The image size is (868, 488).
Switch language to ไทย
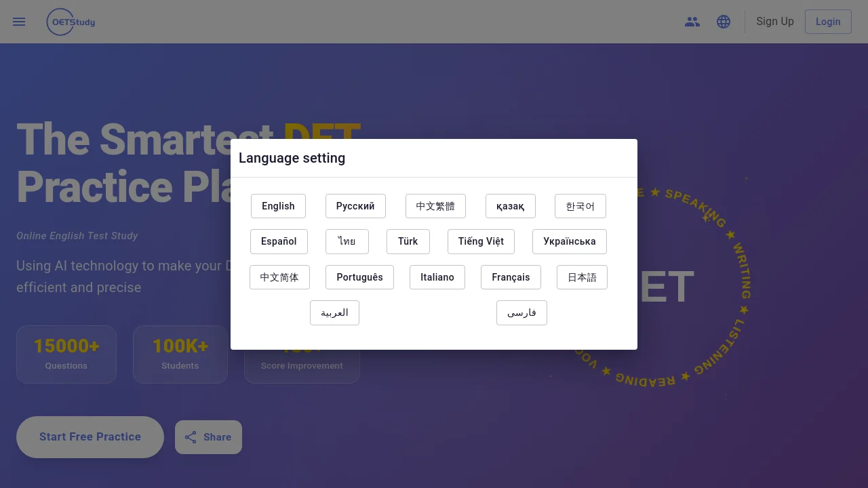pyautogui.click(x=347, y=241)
